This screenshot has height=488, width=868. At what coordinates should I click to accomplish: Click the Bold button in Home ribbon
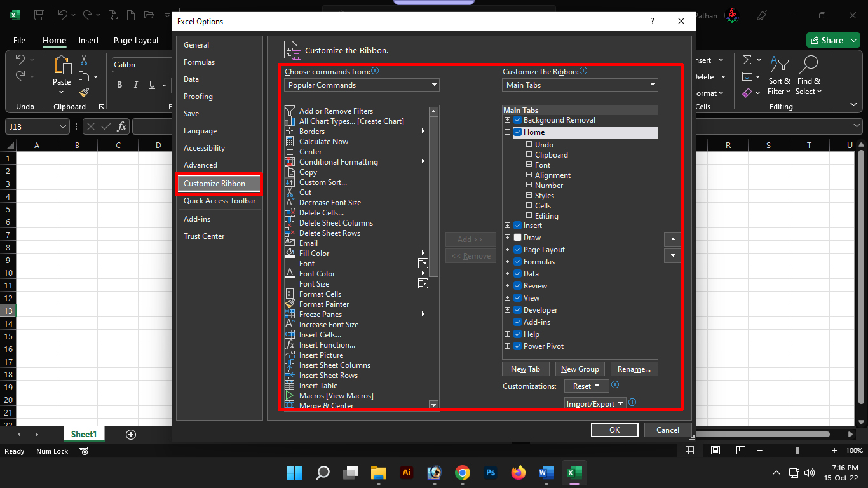point(119,85)
